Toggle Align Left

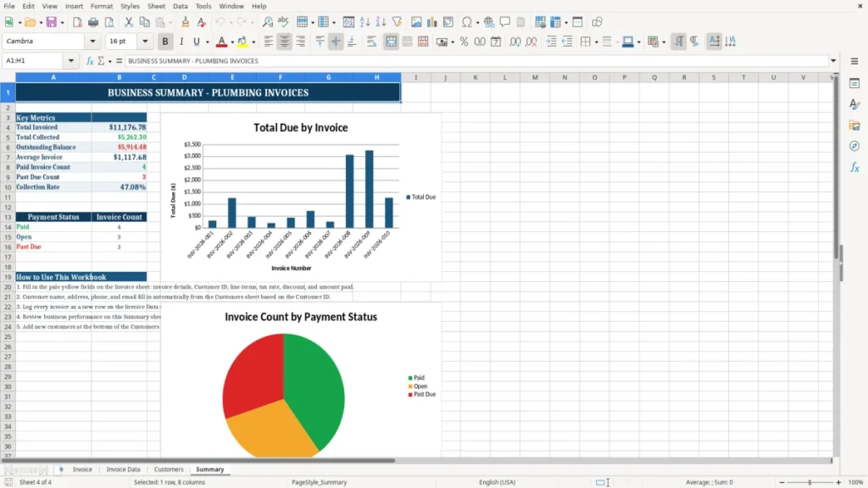tap(269, 42)
